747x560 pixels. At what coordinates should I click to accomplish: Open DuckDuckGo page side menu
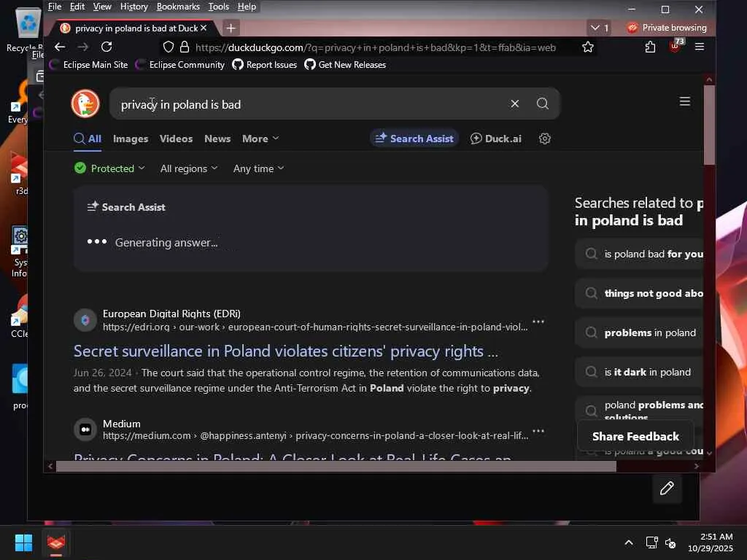(684, 101)
